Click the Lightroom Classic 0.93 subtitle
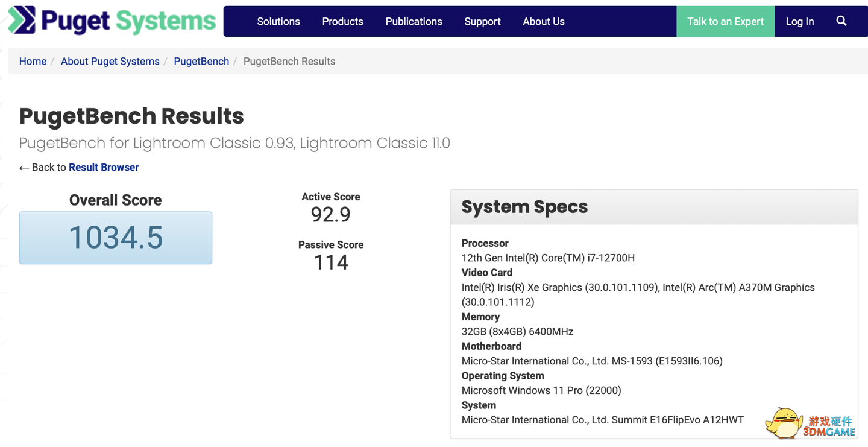 pyautogui.click(x=234, y=143)
